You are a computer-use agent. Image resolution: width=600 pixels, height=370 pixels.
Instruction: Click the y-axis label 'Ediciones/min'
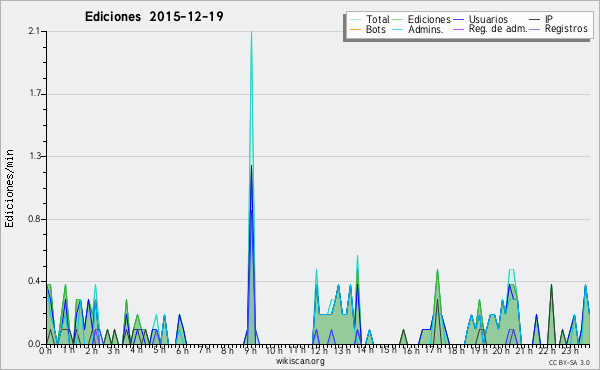pyautogui.click(x=9, y=188)
